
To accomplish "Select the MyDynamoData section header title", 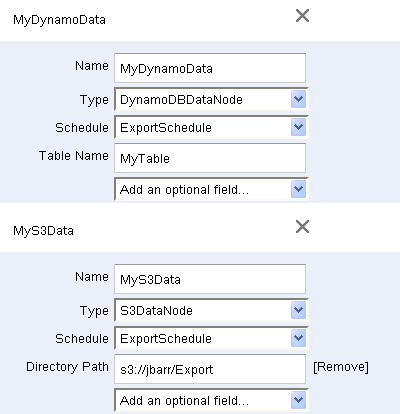I will 59,20.
